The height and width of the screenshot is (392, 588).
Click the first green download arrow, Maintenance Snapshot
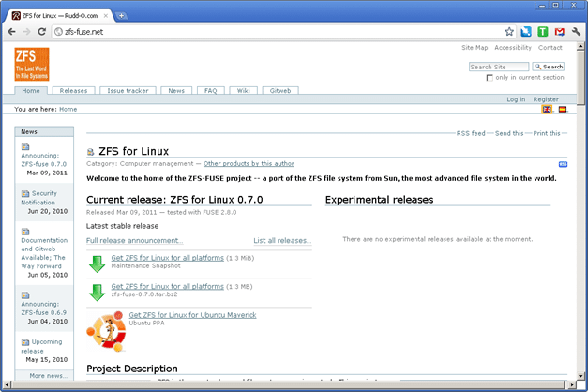click(x=98, y=264)
